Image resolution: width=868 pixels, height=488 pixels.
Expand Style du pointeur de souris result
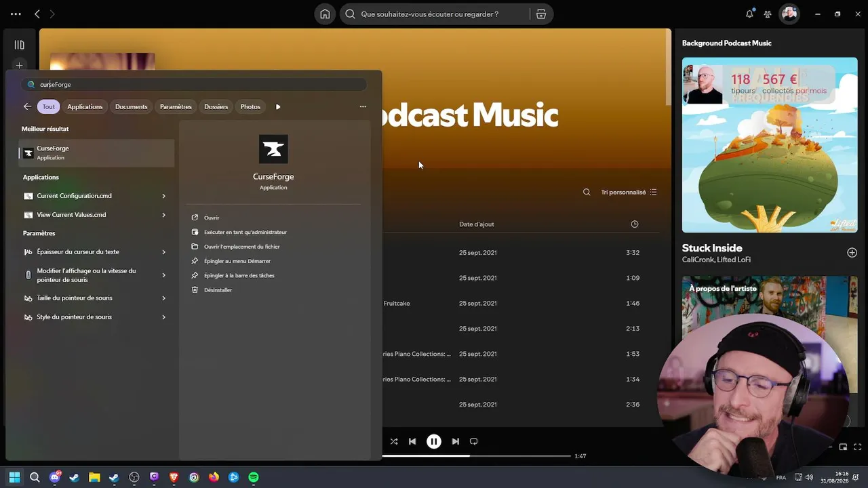[163, 317]
